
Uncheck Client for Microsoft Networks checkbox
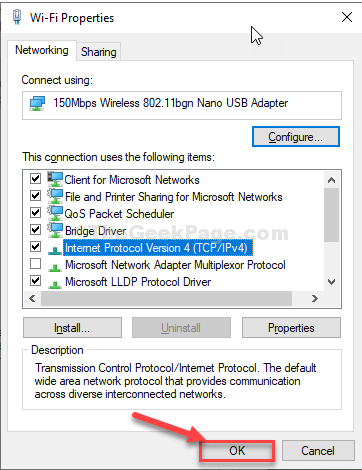coord(35,179)
